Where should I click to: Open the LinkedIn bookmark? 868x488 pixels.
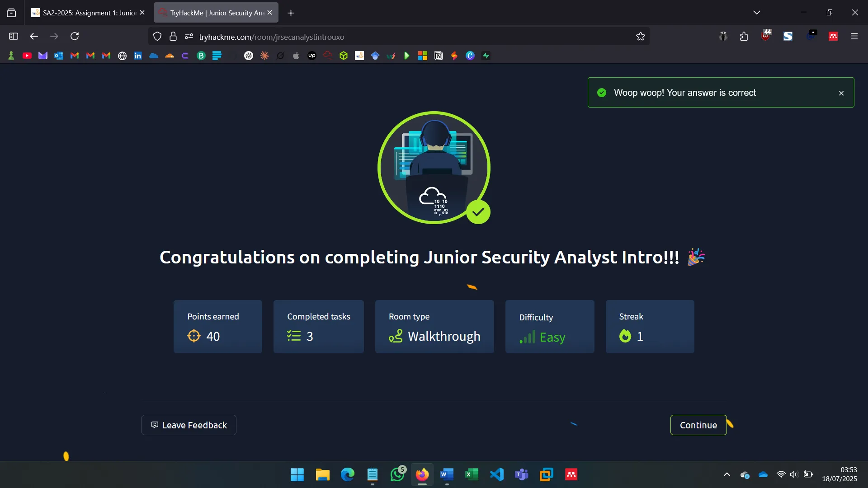137,55
